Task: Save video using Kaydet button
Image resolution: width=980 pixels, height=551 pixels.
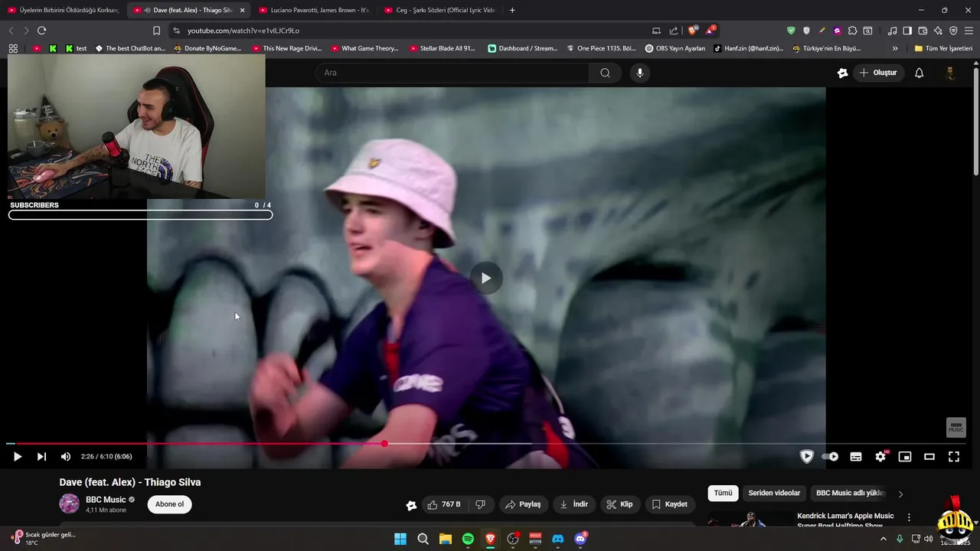Action: (670, 504)
